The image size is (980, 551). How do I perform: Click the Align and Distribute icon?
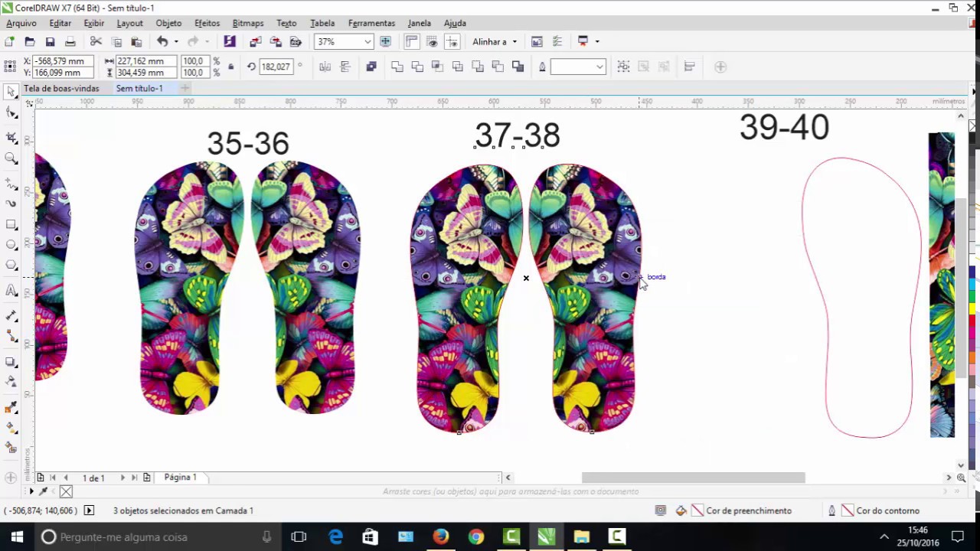(x=689, y=67)
